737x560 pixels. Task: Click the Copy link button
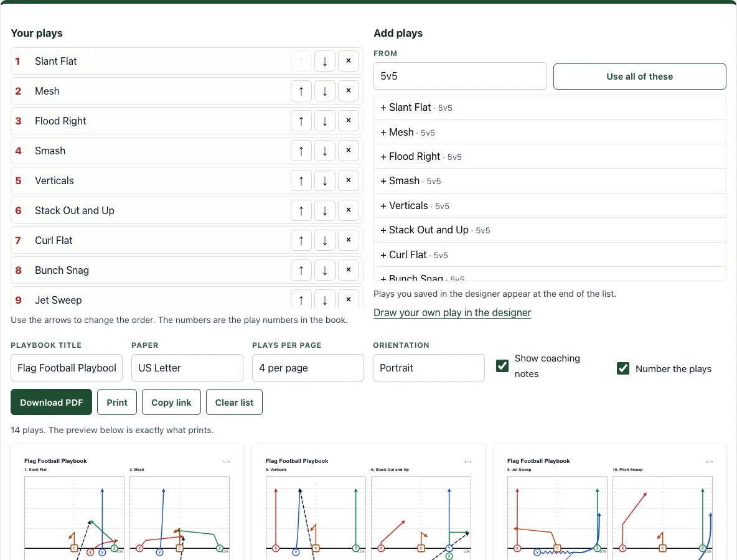click(171, 402)
